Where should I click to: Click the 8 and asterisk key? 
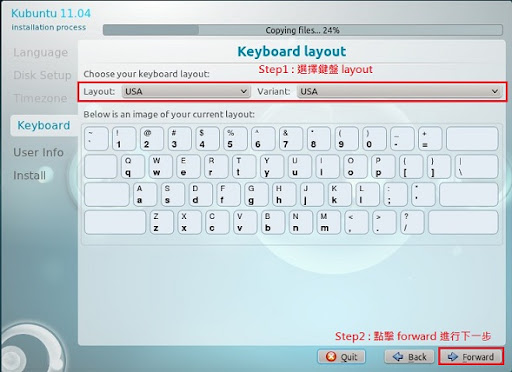point(319,138)
